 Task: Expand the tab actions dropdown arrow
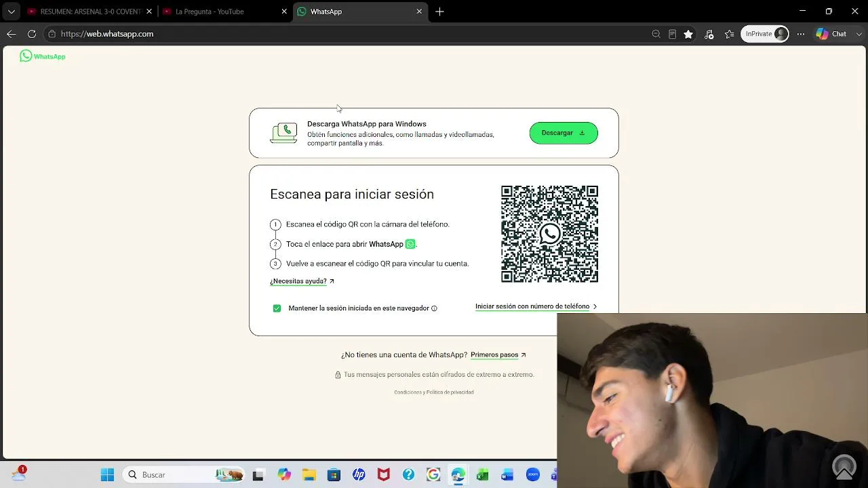coord(11,12)
